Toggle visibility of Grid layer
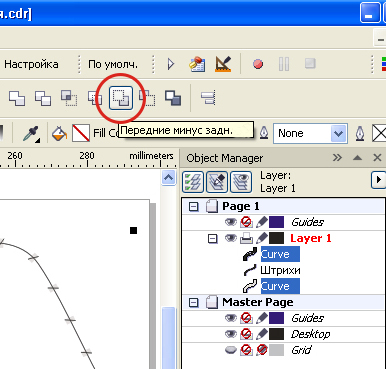Image resolution: width=386 pixels, height=369 pixels. (x=231, y=350)
